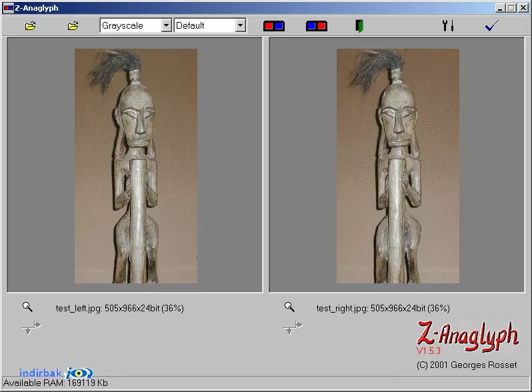Maximize the Z-Anaglyph window
Viewport: 532px width, 392px height.
coord(511,8)
